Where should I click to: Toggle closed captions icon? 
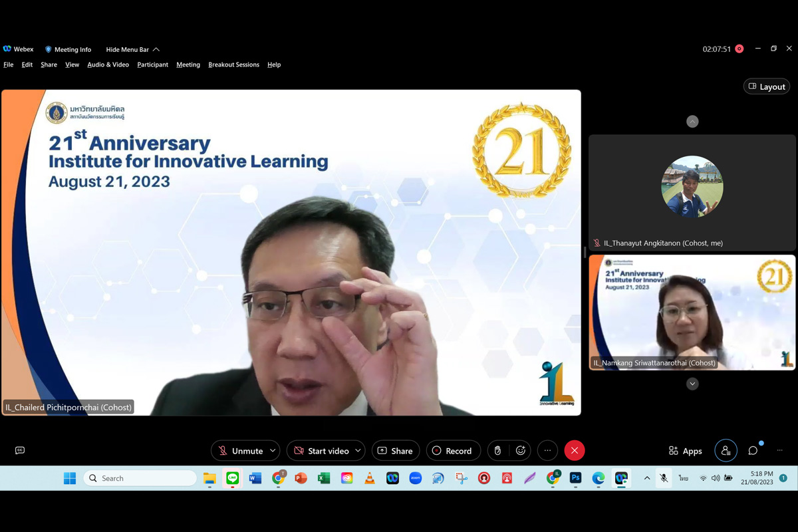click(x=20, y=451)
